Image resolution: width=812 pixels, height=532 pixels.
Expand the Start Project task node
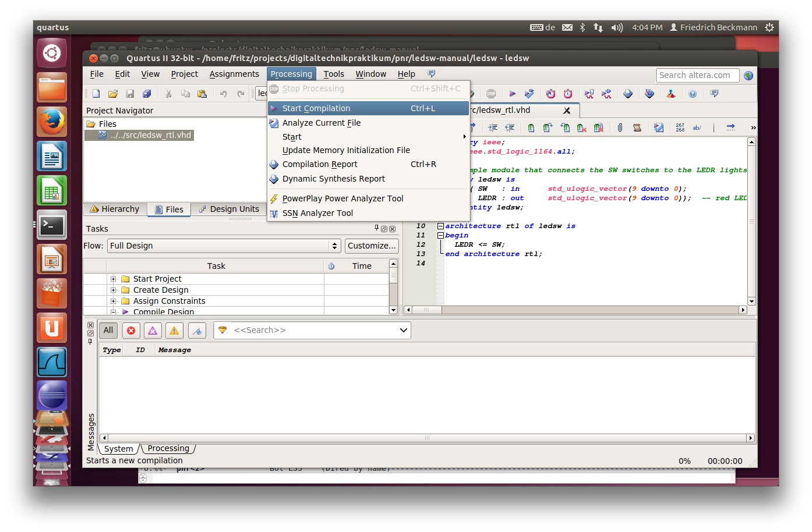114,279
